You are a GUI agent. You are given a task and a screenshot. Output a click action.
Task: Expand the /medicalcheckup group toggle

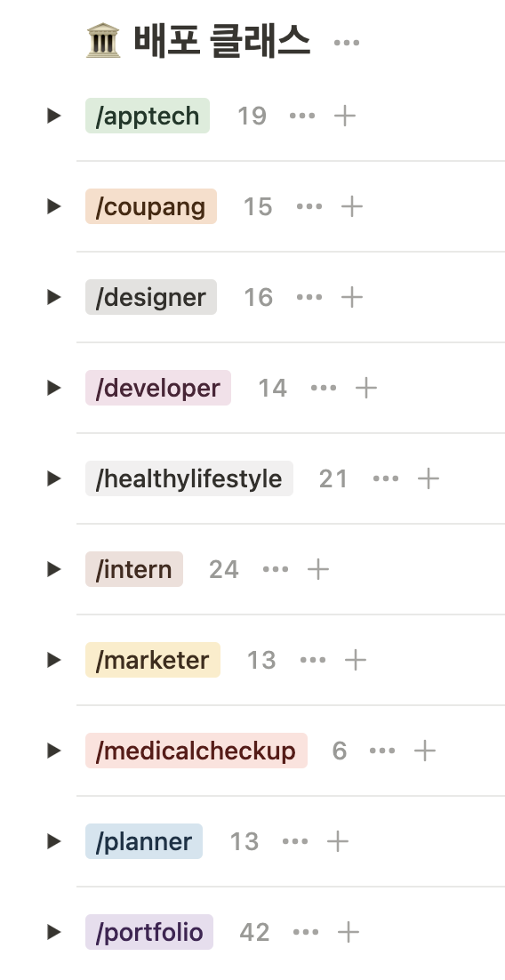53,751
